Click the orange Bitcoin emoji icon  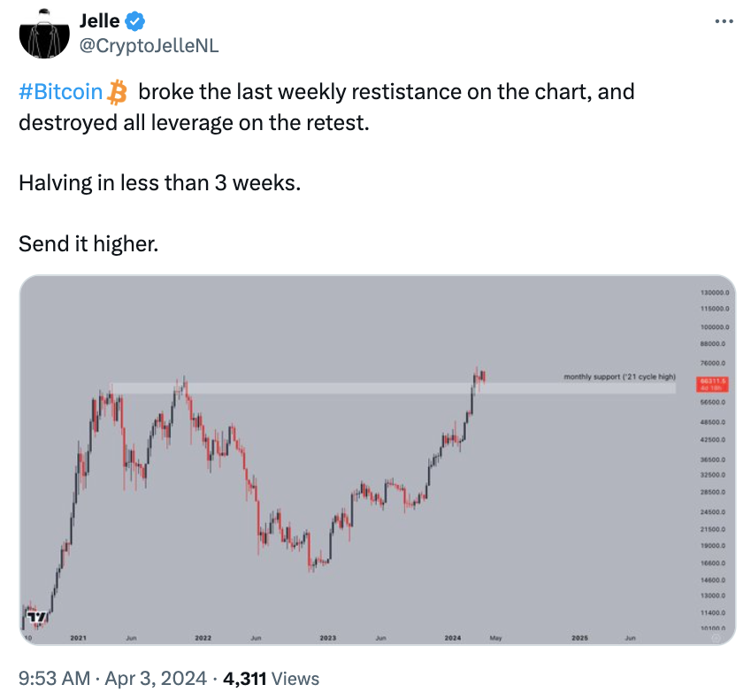[118, 92]
